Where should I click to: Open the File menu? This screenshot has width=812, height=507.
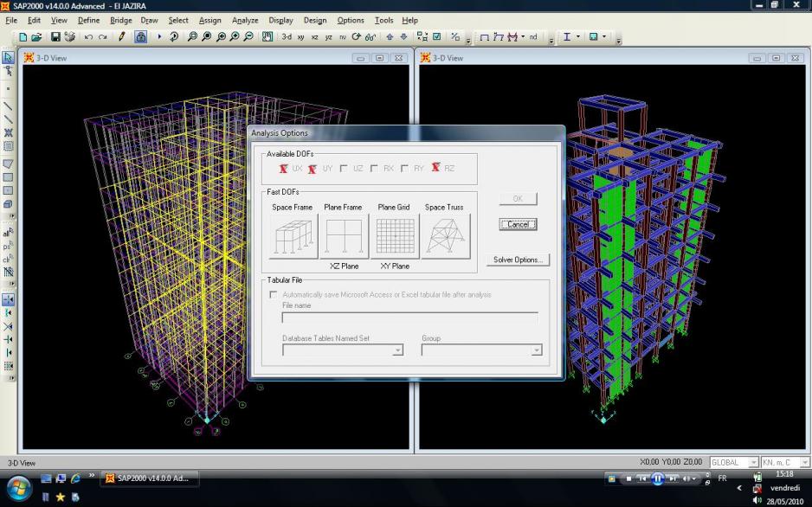11,20
